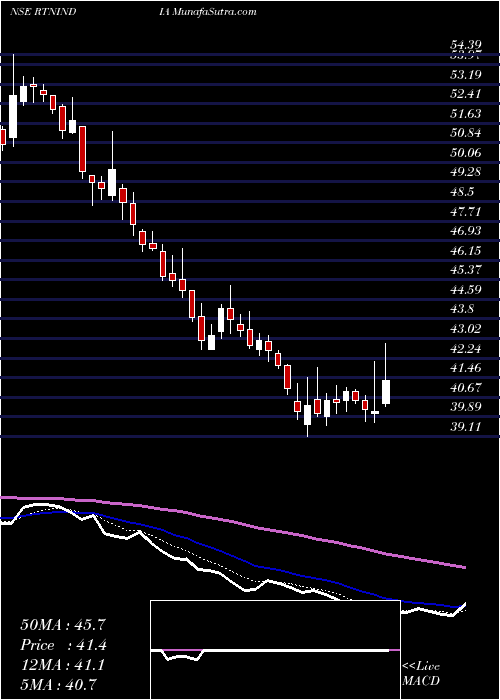Screen dimensions: 500x700
Task: Select the 49.28 price level label
Action: (x=465, y=172)
